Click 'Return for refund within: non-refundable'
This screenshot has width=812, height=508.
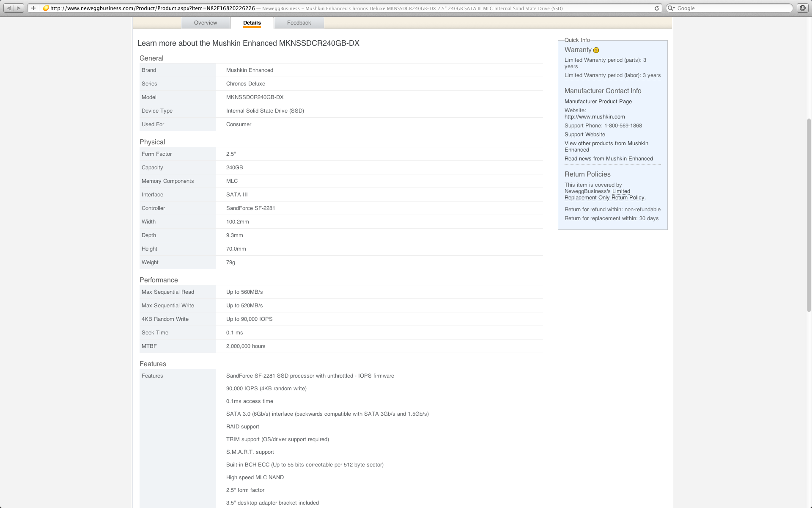612,210
